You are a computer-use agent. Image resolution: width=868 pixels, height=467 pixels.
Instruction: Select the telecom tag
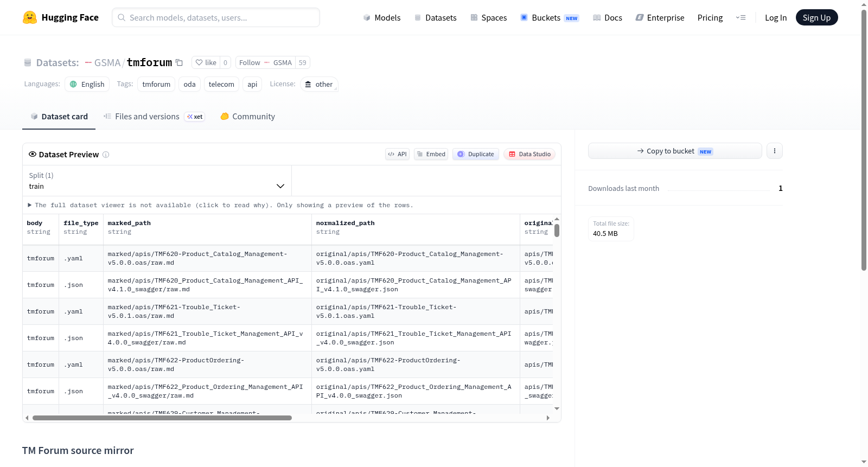pyautogui.click(x=221, y=84)
